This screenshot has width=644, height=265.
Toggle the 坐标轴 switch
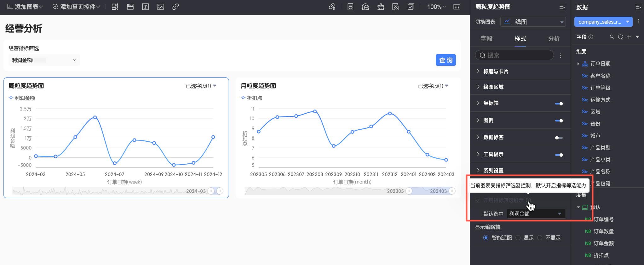coord(559,104)
